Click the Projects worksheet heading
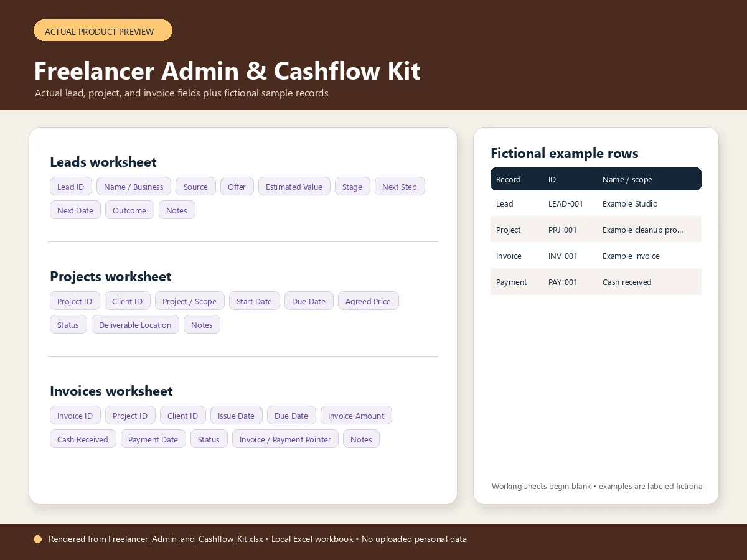The image size is (747, 560). (111, 276)
